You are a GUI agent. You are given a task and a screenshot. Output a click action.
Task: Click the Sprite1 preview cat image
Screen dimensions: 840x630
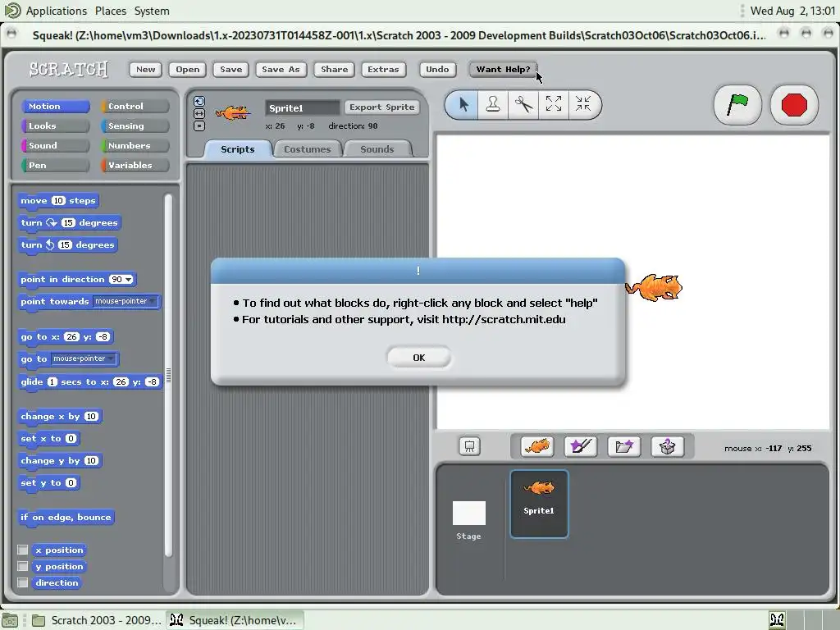(x=232, y=112)
